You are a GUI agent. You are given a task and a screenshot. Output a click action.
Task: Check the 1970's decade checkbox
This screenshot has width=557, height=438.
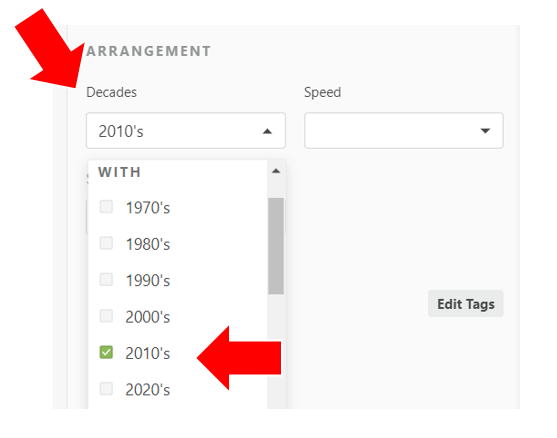[106, 207]
